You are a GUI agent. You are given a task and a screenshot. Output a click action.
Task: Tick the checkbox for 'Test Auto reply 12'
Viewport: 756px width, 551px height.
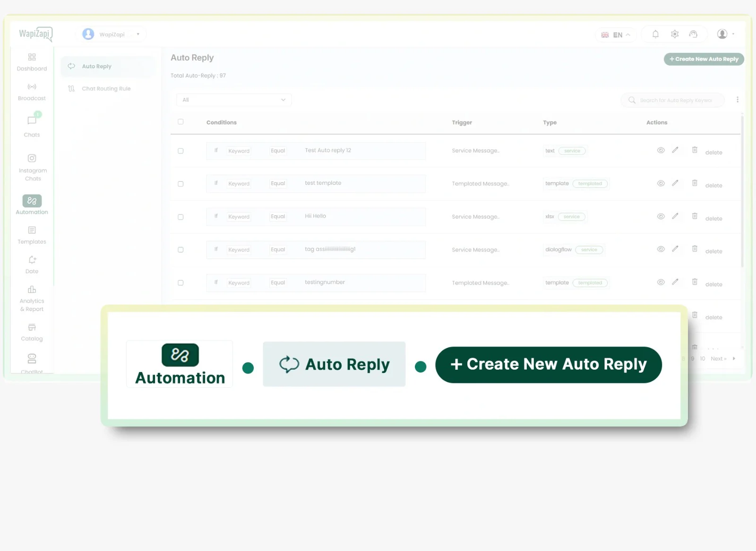[180, 151]
